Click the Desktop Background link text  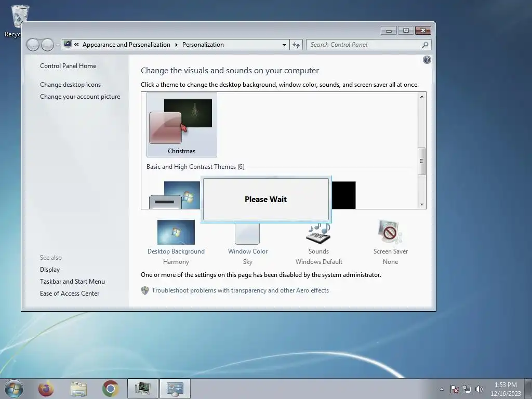click(176, 251)
